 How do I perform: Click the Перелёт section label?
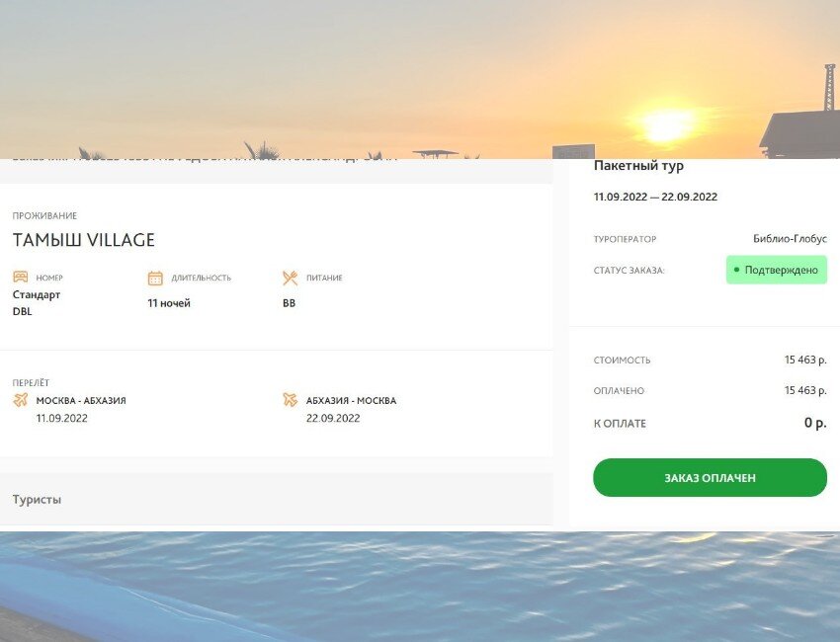coord(31,383)
